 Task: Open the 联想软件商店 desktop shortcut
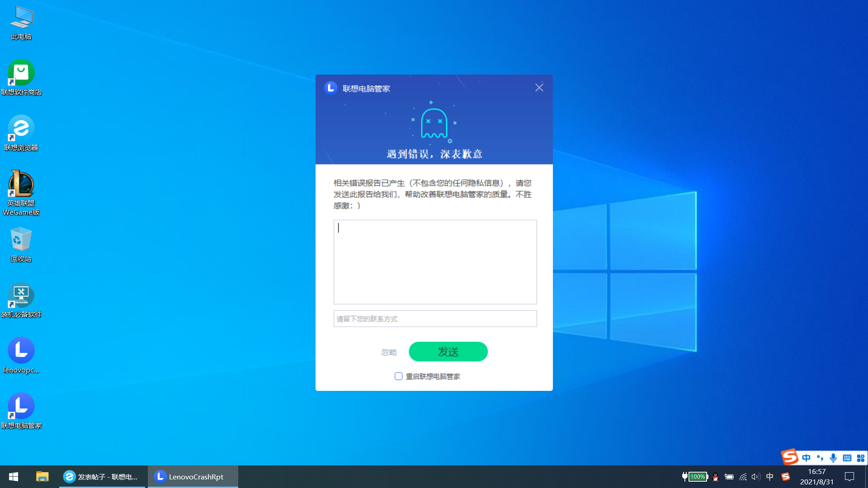coord(21,77)
